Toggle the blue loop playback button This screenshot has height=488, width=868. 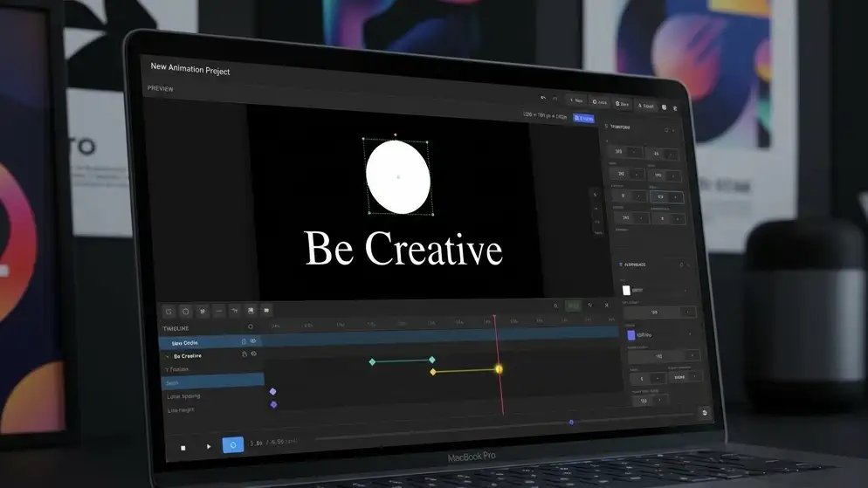click(x=233, y=445)
